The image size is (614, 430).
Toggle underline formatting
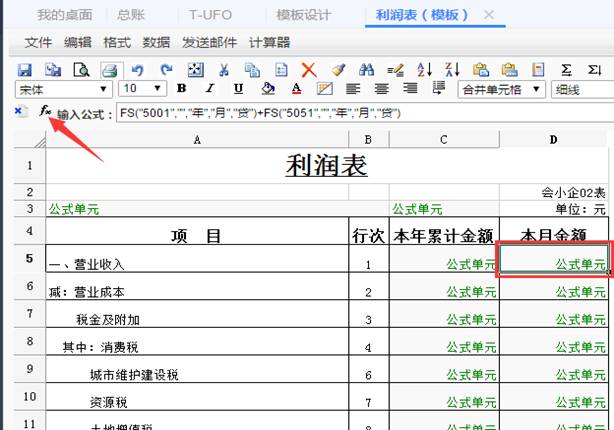[238, 89]
